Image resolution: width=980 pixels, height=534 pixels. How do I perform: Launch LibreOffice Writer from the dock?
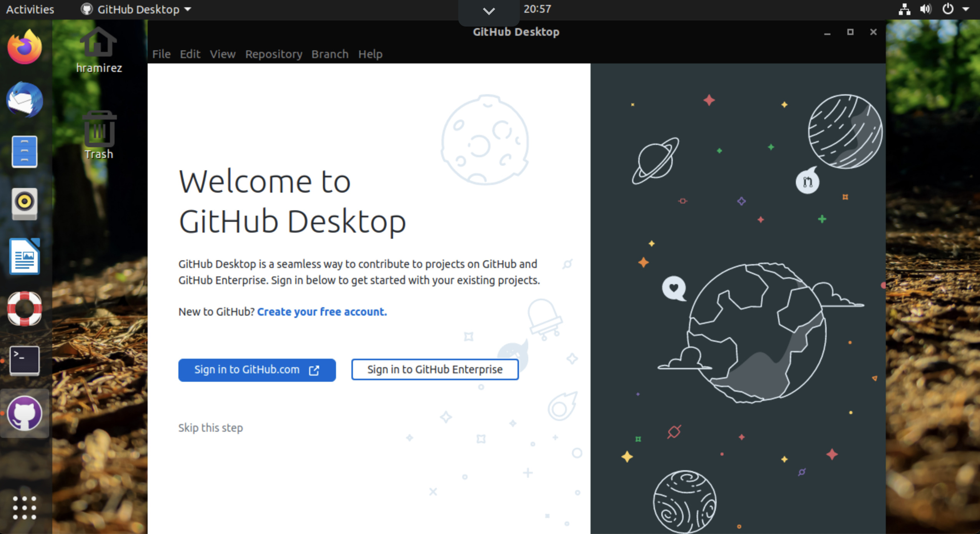tap(25, 256)
